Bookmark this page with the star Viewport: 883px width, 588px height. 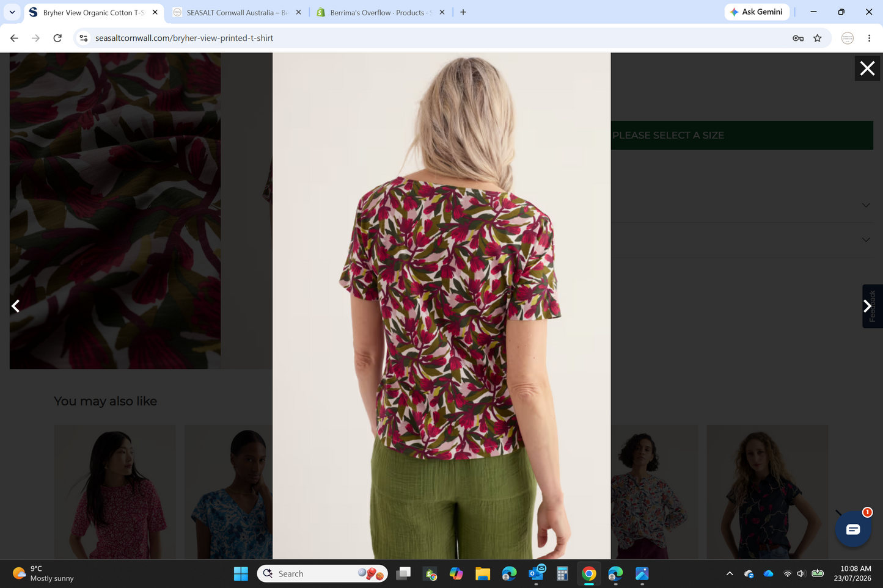[x=818, y=38]
